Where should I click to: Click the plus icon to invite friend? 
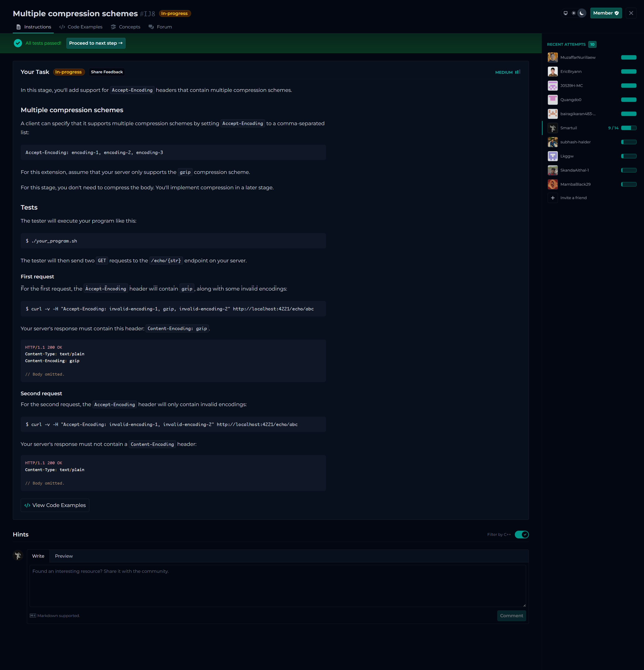552,198
